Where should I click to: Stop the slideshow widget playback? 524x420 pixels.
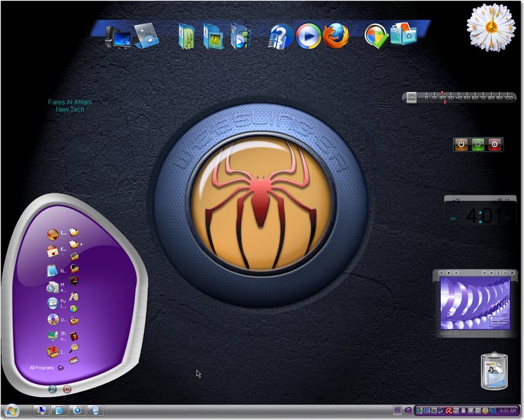pyautogui.click(x=449, y=273)
